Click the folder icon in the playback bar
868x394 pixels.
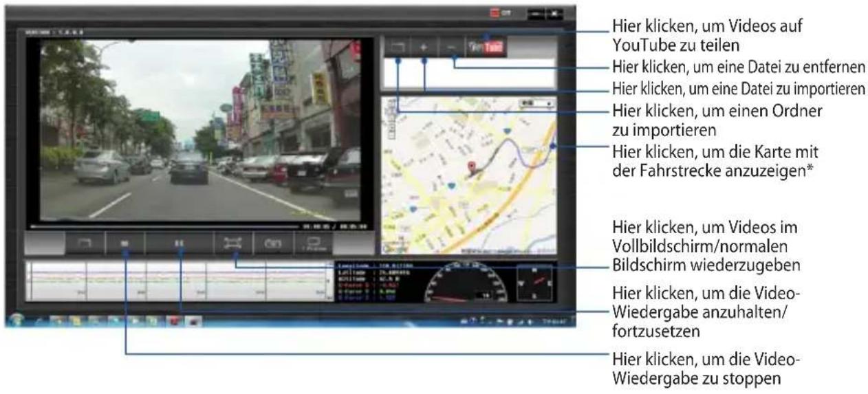[x=85, y=243]
